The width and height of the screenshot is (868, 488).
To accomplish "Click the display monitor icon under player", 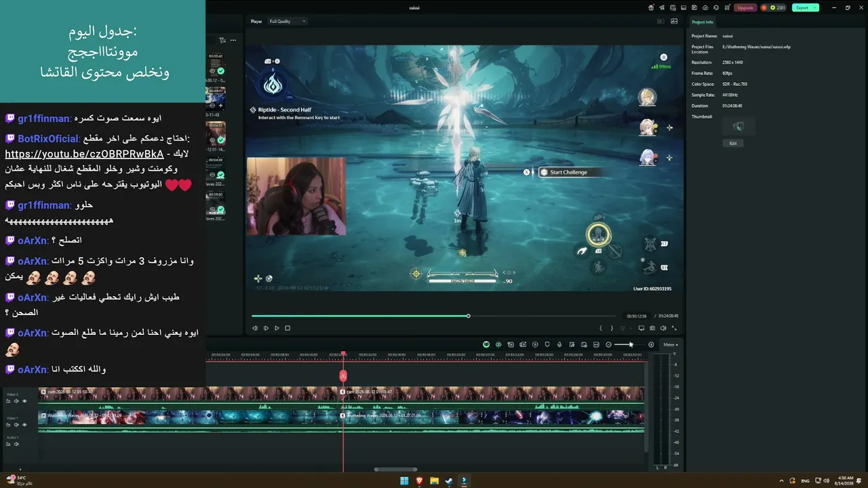I will [x=642, y=328].
